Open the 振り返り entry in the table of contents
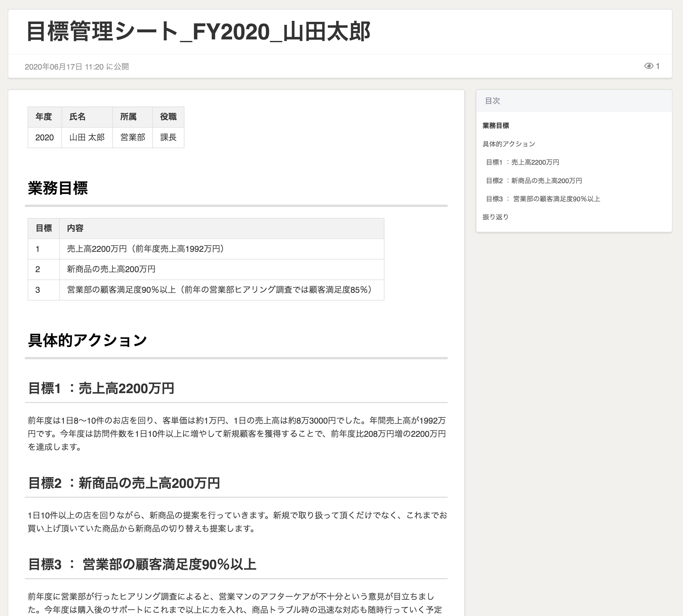Image resolution: width=683 pixels, height=616 pixels. (x=495, y=217)
